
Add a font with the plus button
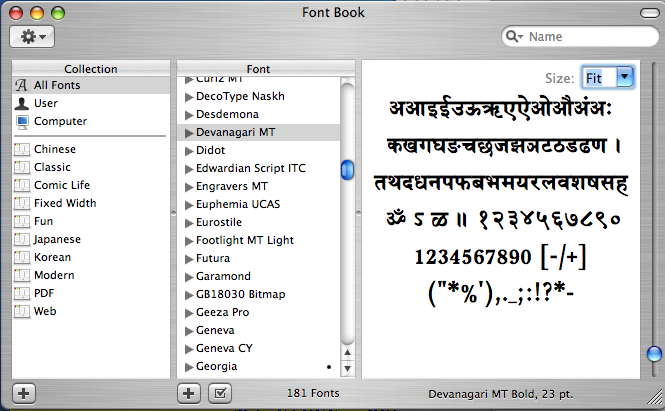tap(188, 393)
